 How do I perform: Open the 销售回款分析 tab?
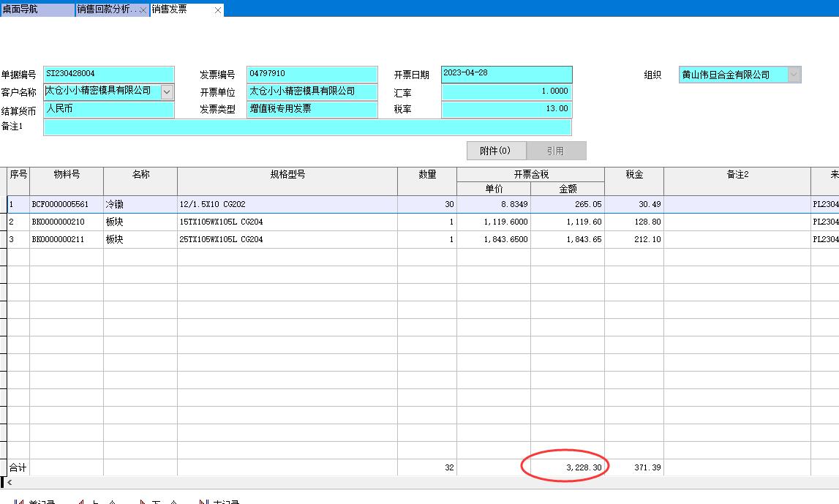(106, 10)
